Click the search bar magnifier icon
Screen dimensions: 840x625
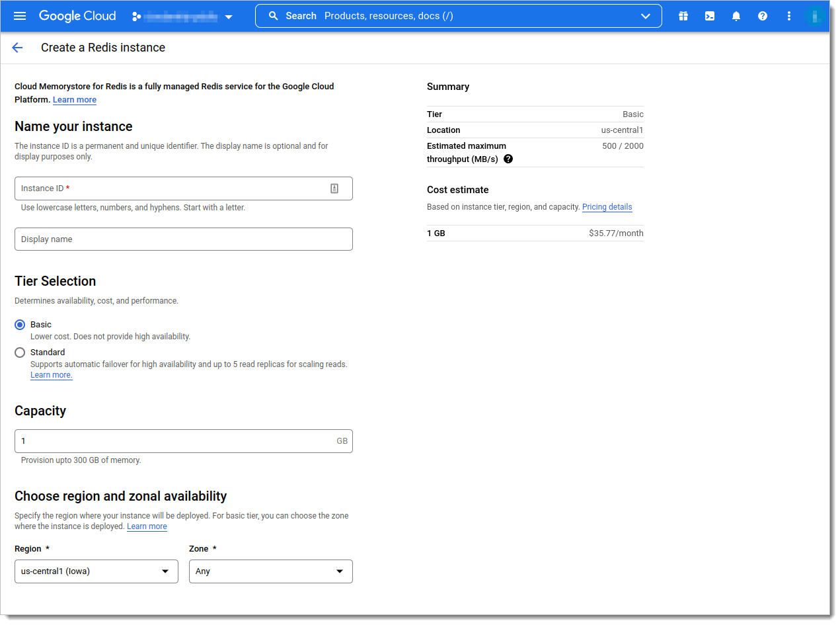273,16
